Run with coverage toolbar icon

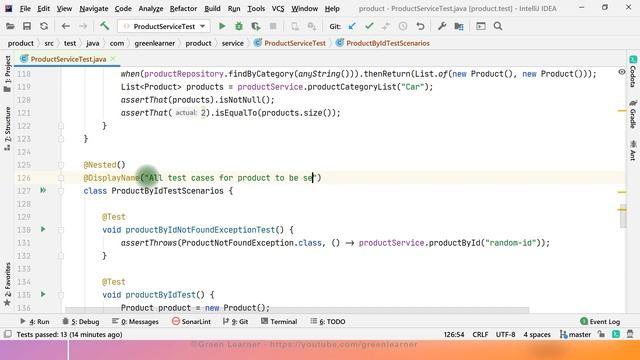[256, 27]
